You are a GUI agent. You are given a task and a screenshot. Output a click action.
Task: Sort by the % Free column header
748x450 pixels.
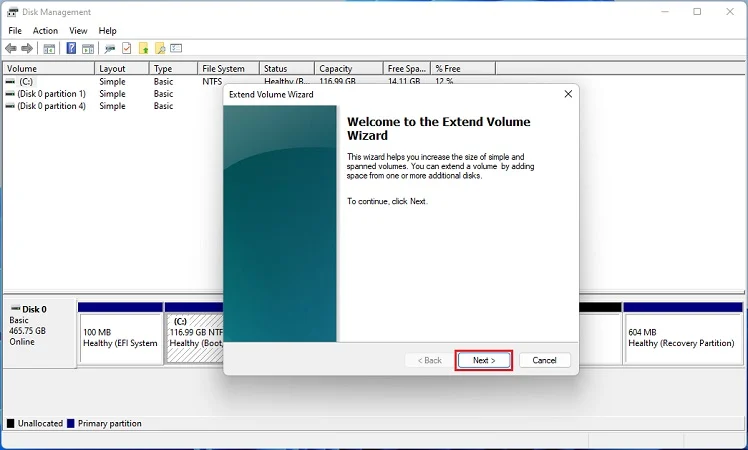click(463, 69)
